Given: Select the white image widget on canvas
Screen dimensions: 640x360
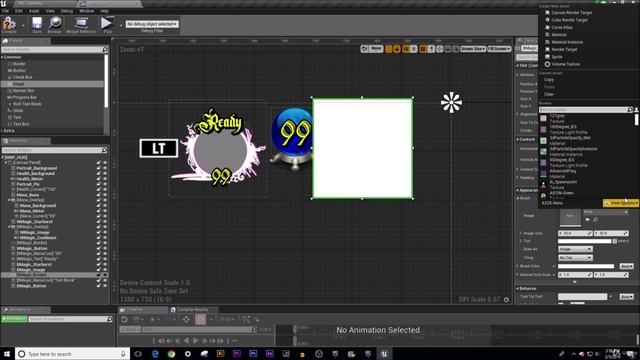Looking at the screenshot, I should tap(362, 148).
